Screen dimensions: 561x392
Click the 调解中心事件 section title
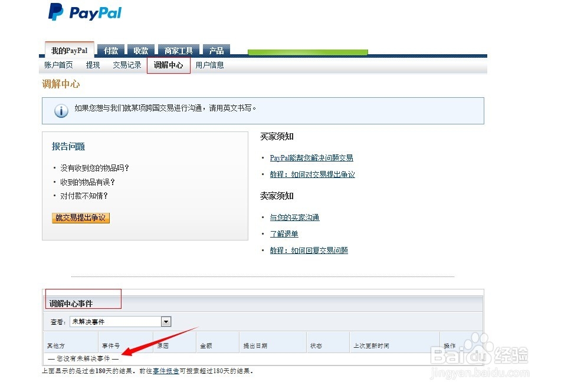(71, 304)
